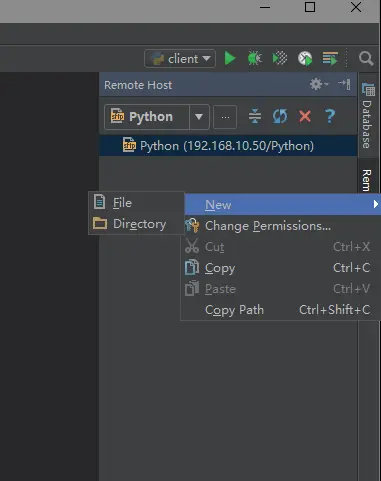Screen dimensions: 381x481
Task: Minimize the IDE window
Action: tap(265, 7)
